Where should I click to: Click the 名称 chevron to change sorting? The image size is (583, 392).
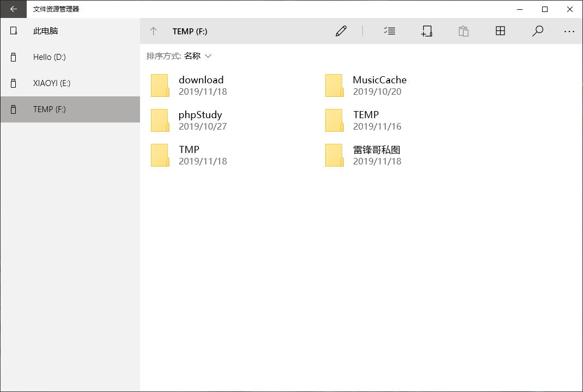coord(208,56)
